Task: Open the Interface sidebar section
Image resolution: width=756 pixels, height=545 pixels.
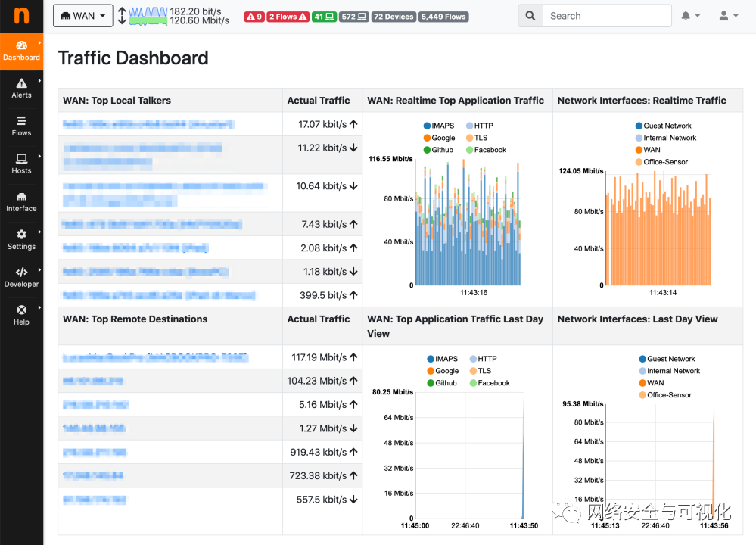Action: (21, 202)
